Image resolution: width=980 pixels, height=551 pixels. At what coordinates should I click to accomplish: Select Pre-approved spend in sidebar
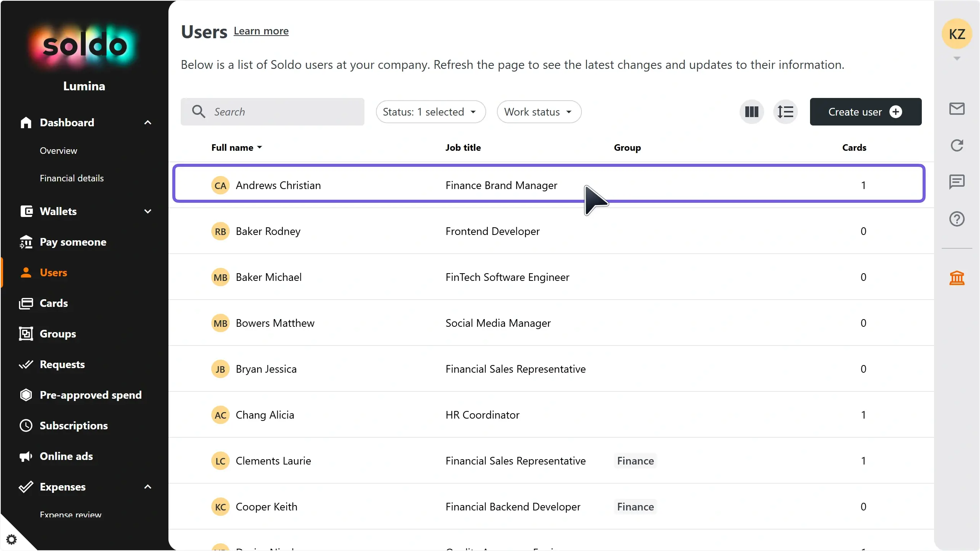coord(90,395)
